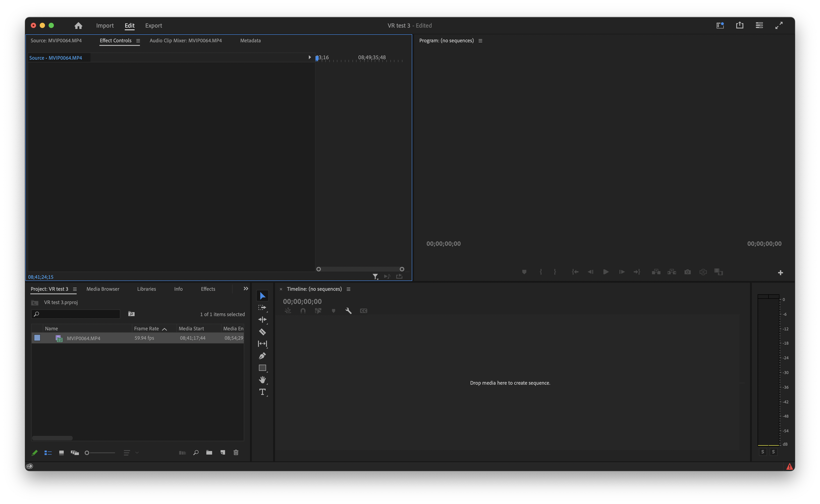Open the timeline display settings wrench
820x504 pixels.
(348, 311)
